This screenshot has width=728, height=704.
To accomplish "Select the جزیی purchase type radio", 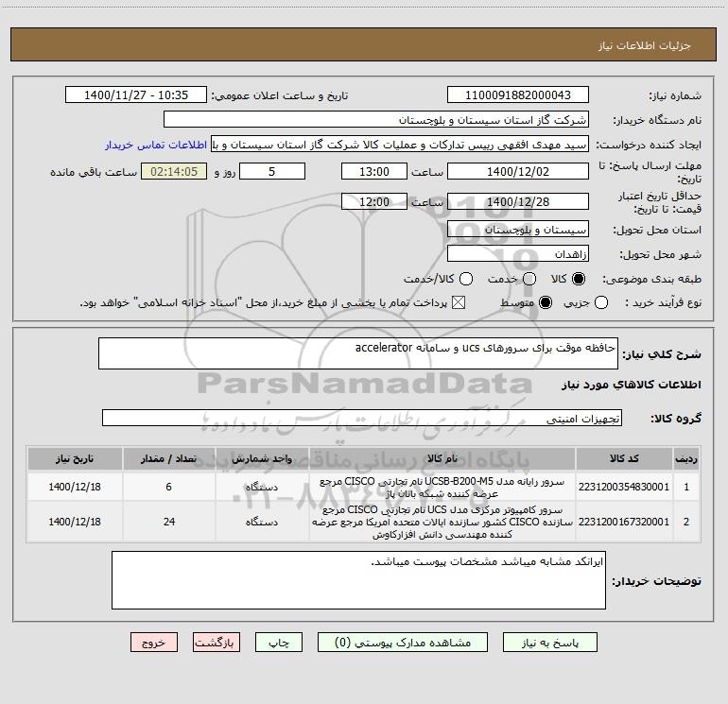I will tap(600, 302).
